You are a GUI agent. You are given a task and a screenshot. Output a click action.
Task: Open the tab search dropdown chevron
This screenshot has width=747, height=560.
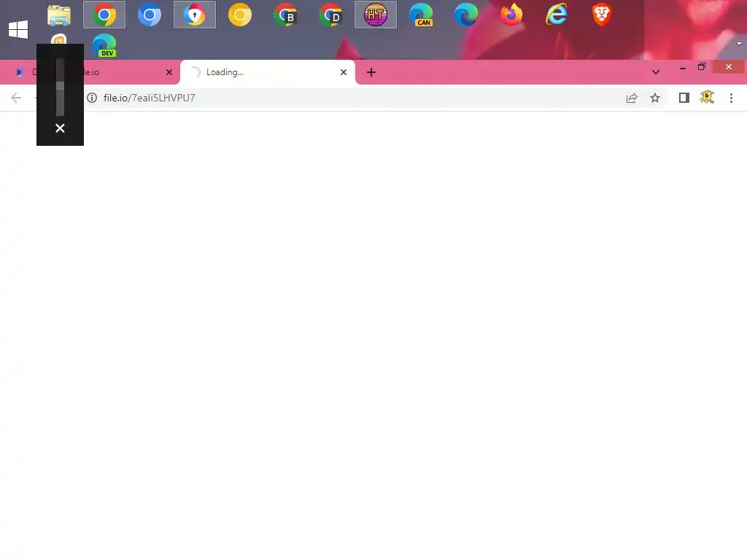tap(656, 72)
